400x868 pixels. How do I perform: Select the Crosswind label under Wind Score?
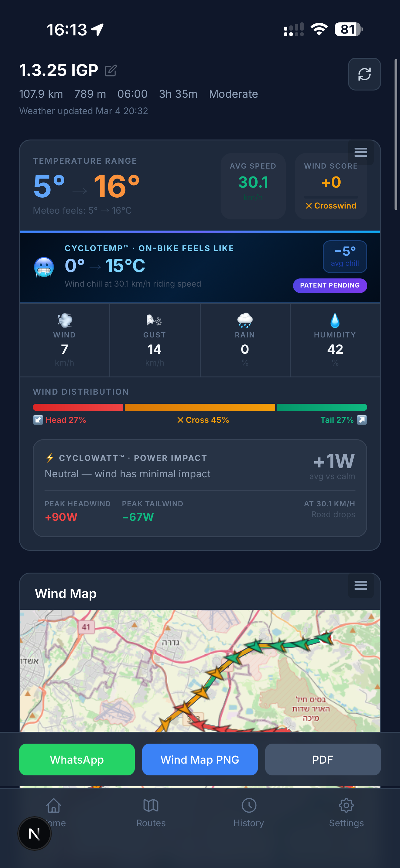point(331,205)
